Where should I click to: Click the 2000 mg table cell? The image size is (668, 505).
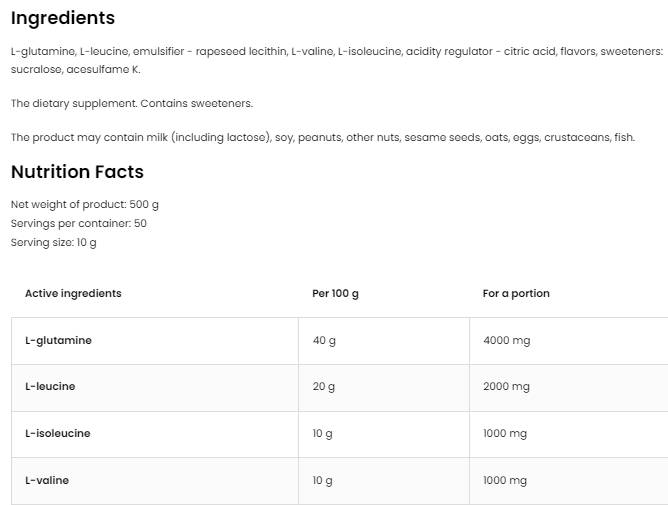pos(506,386)
